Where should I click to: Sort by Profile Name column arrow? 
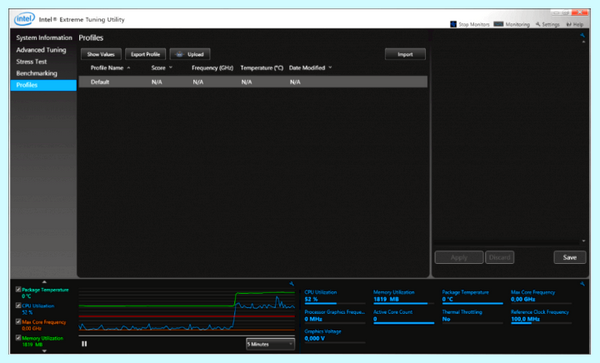(129, 68)
